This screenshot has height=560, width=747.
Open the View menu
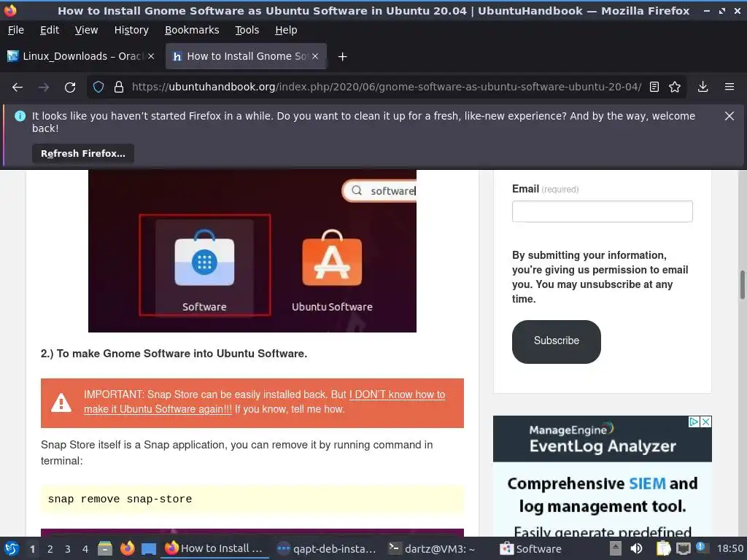point(86,30)
